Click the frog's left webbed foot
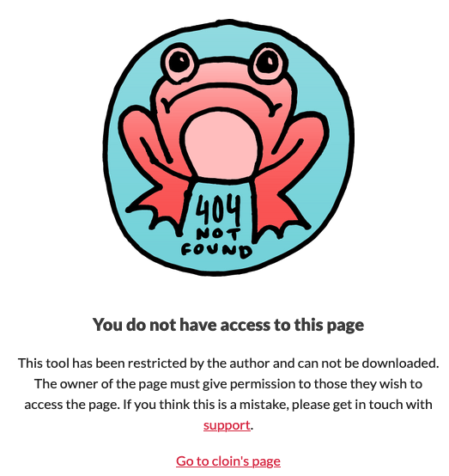Viewport: 449px width, 476px height. click(x=157, y=207)
